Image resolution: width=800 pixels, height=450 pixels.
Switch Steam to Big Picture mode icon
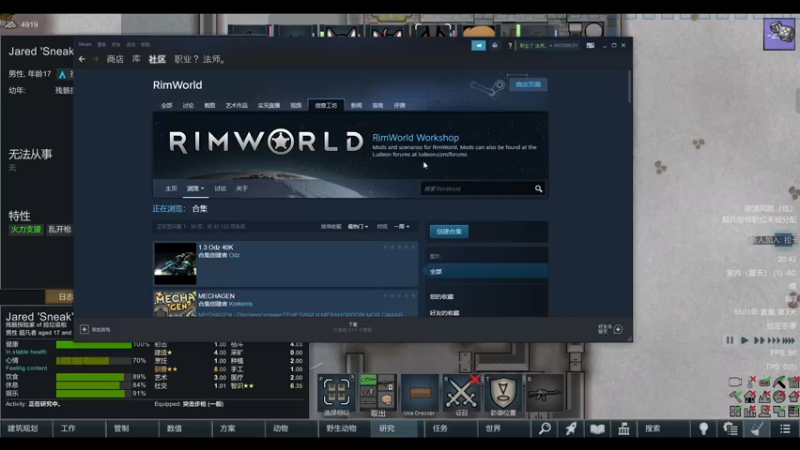pos(590,45)
